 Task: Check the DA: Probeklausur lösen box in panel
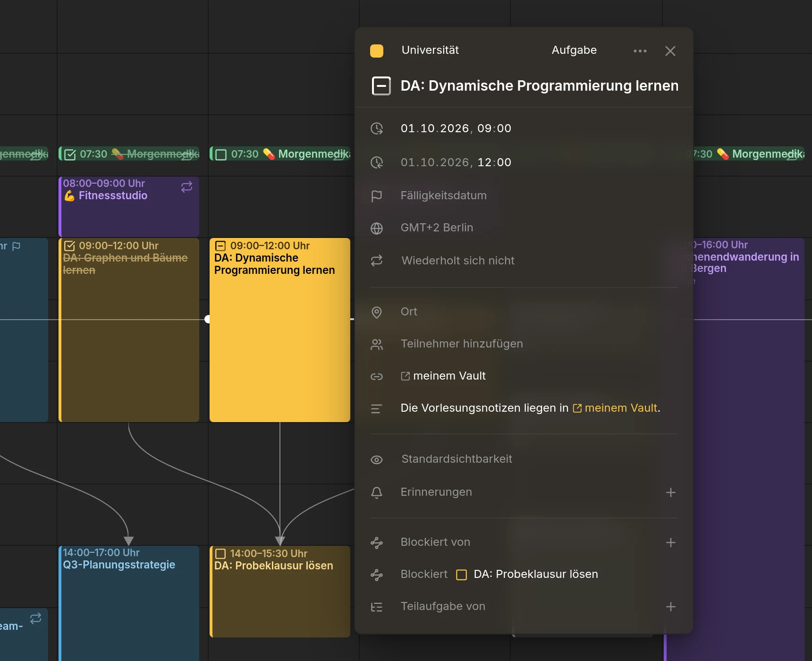click(462, 575)
